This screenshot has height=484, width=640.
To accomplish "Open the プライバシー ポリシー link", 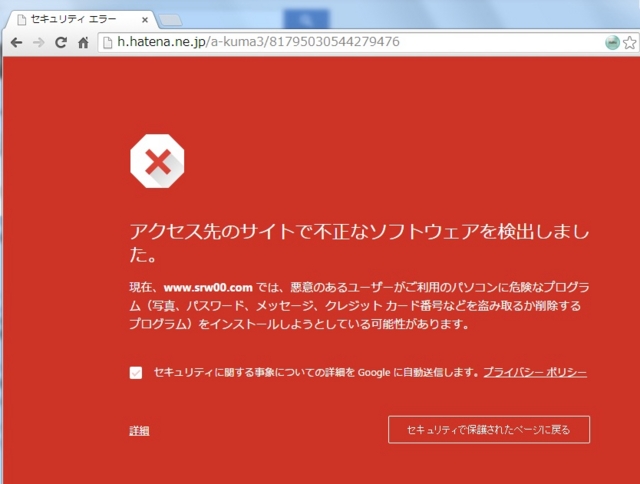I will (535, 372).
